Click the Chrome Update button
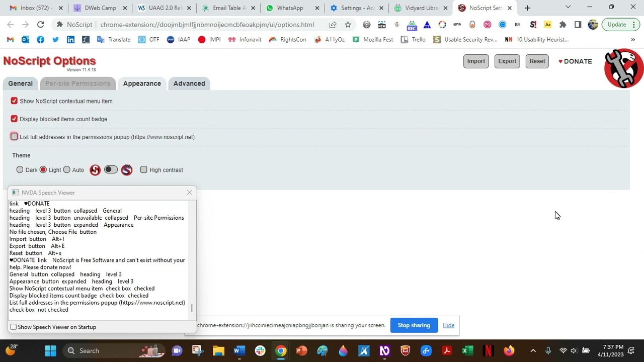The width and height of the screenshot is (644, 362). tap(620, 25)
